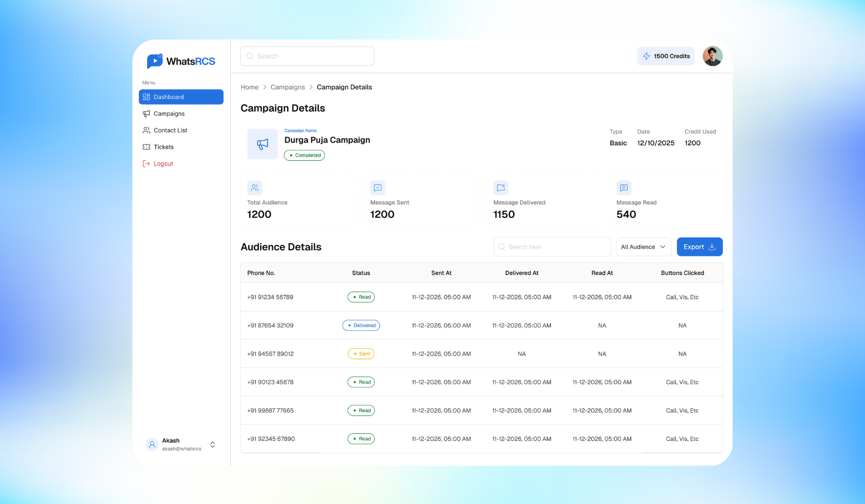Open Contact List menu item
865x504 pixels.
coord(181,130)
